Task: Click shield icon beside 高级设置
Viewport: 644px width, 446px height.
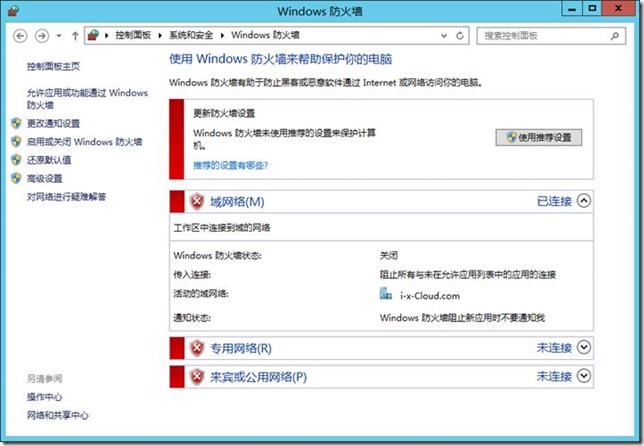Action: (x=16, y=178)
